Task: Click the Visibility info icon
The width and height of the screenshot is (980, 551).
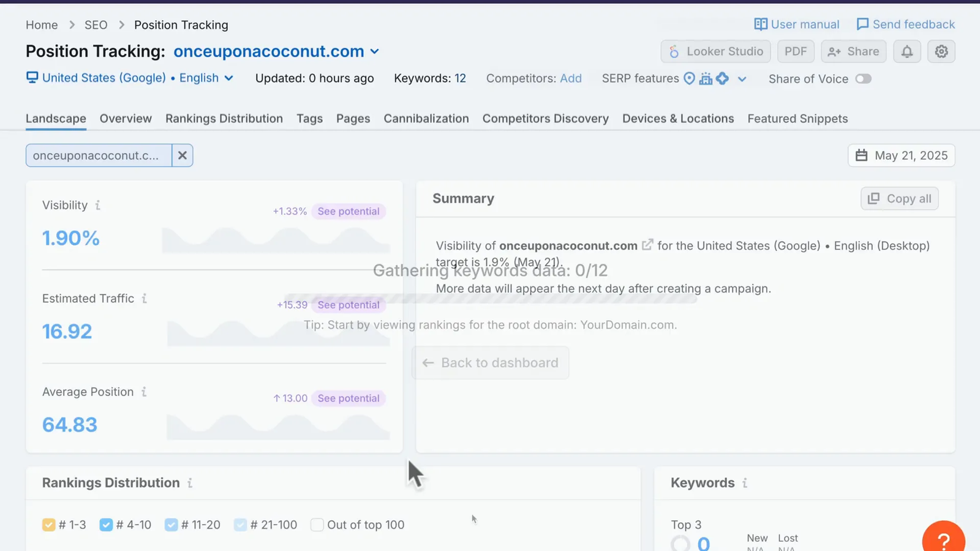Action: click(x=97, y=206)
